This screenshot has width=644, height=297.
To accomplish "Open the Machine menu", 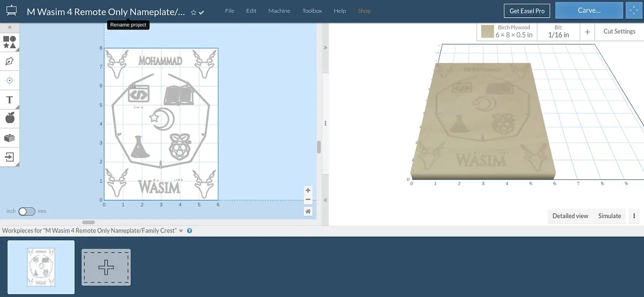I will pyautogui.click(x=279, y=11).
